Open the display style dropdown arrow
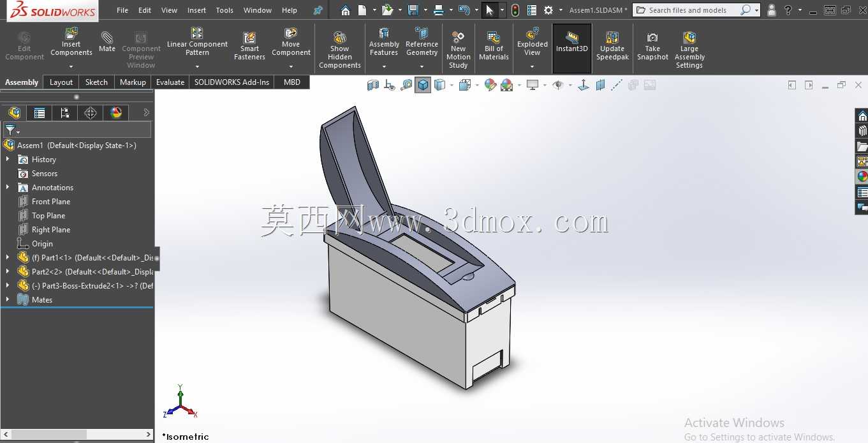 pyautogui.click(x=452, y=85)
